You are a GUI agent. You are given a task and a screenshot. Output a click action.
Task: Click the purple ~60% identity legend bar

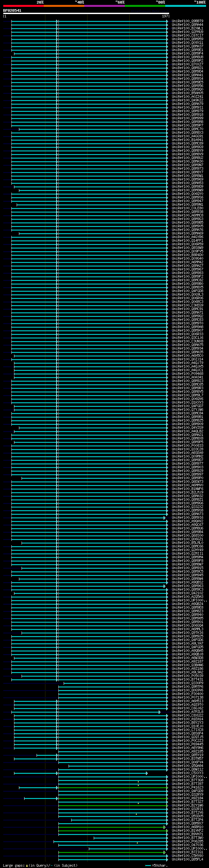105,6
